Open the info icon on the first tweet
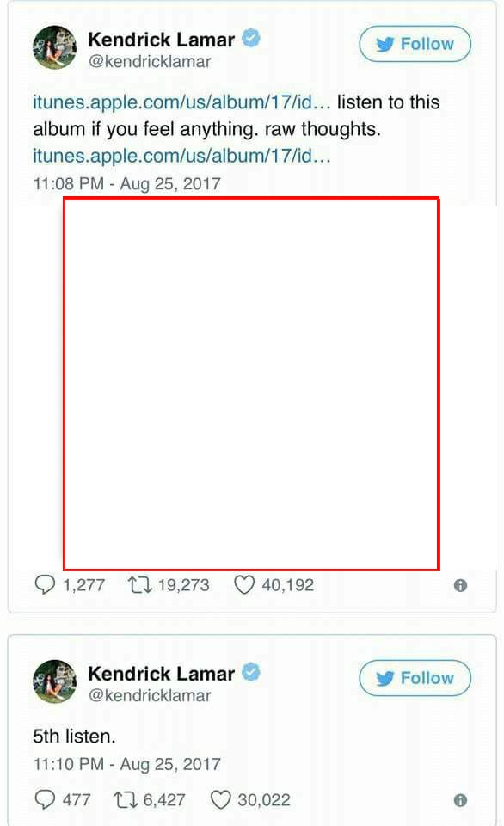The image size is (504, 826). pos(460,585)
